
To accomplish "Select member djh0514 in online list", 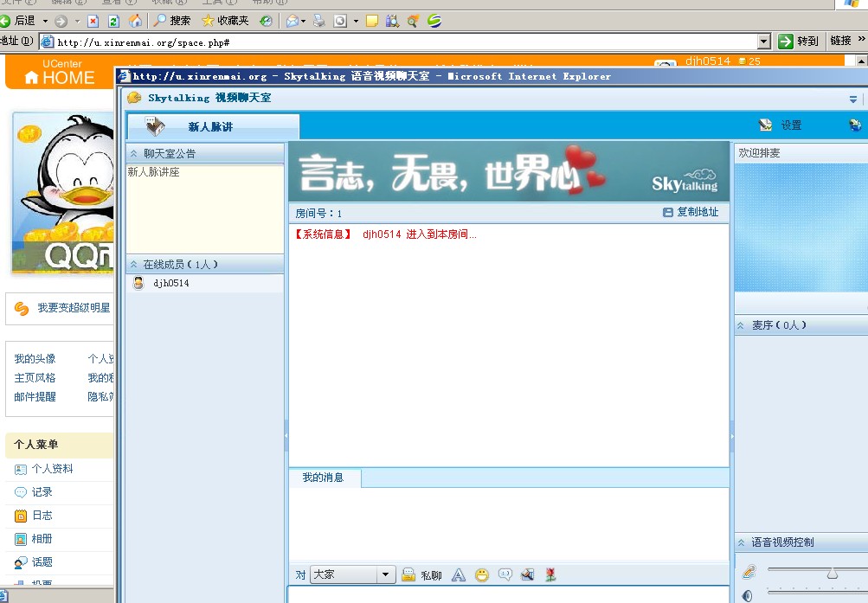I will point(205,283).
